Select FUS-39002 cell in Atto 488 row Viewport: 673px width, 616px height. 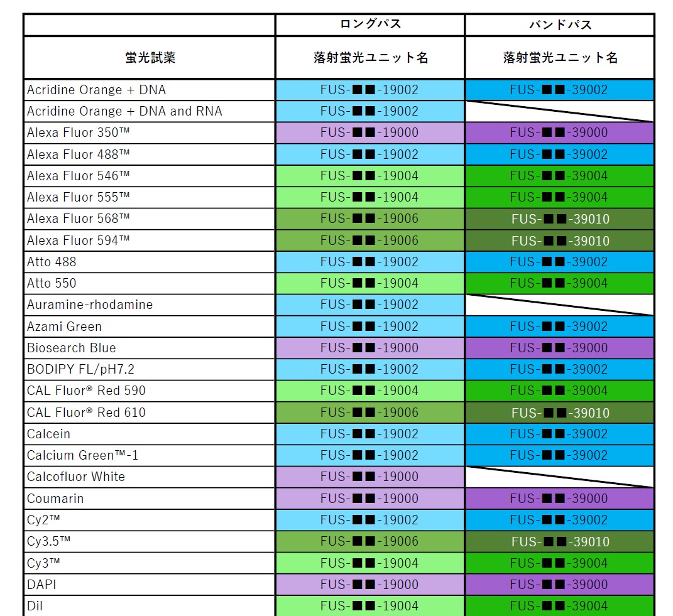[x=560, y=262]
